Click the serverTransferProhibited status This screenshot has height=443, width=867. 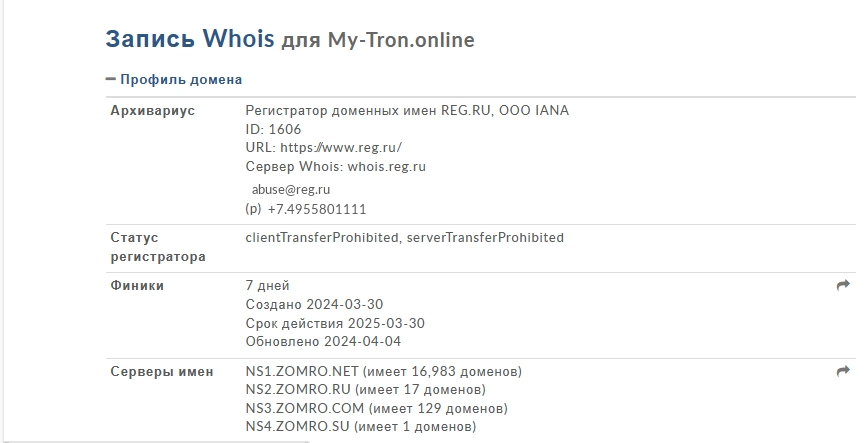tap(485, 237)
